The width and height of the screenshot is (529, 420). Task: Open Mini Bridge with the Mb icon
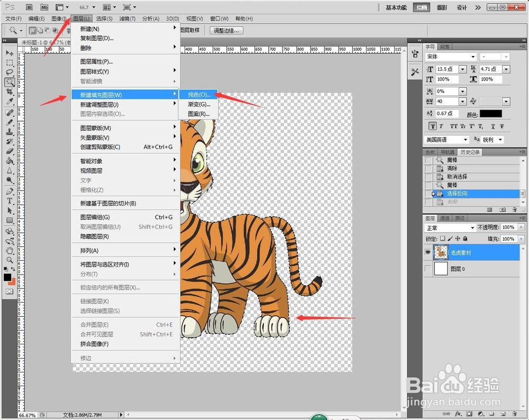[x=44, y=7]
